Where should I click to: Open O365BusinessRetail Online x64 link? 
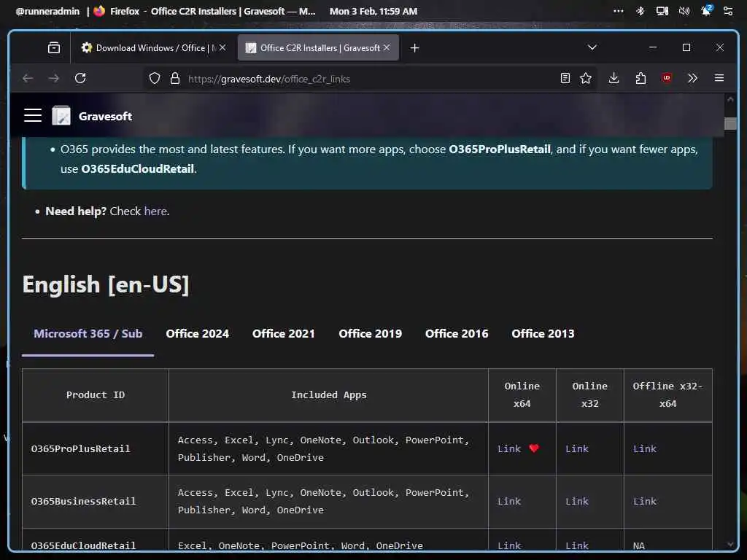(508, 501)
